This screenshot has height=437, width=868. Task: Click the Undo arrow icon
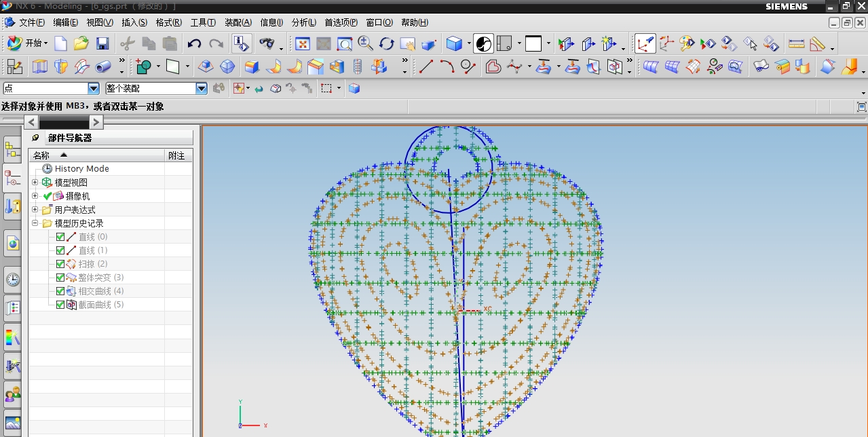click(194, 44)
